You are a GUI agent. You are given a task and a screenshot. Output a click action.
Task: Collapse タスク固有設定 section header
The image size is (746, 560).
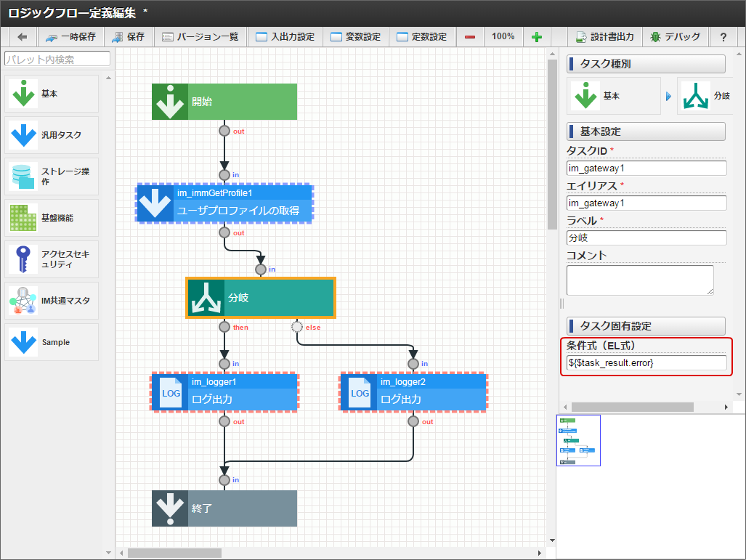pyautogui.click(x=646, y=326)
